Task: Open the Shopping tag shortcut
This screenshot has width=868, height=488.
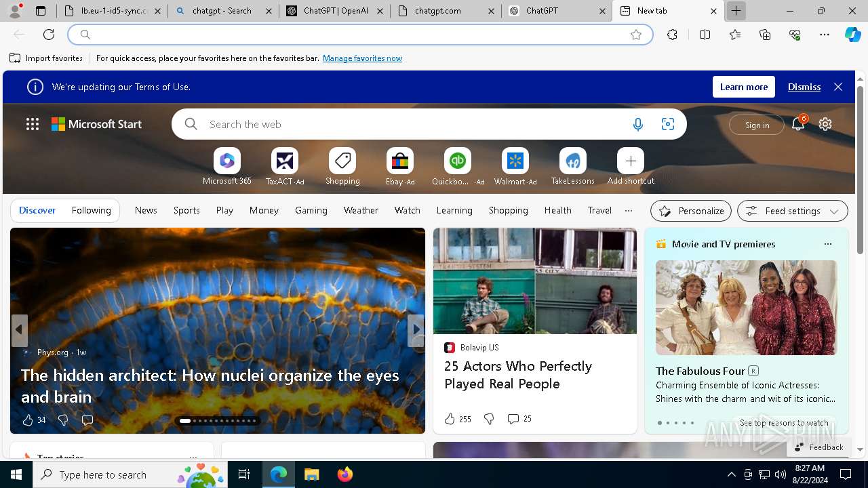Action: 342,161
